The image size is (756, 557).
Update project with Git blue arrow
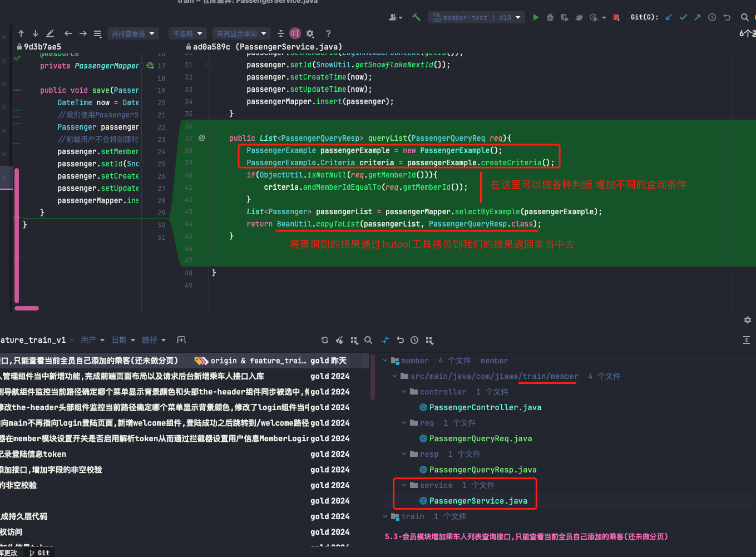point(669,17)
